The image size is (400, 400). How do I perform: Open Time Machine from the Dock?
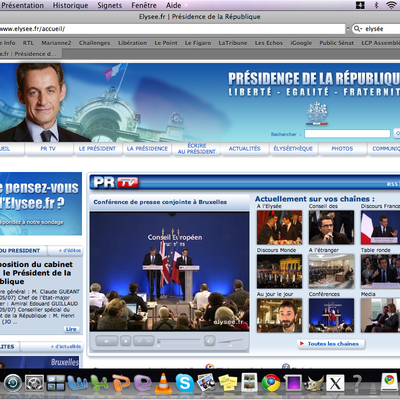13,383
